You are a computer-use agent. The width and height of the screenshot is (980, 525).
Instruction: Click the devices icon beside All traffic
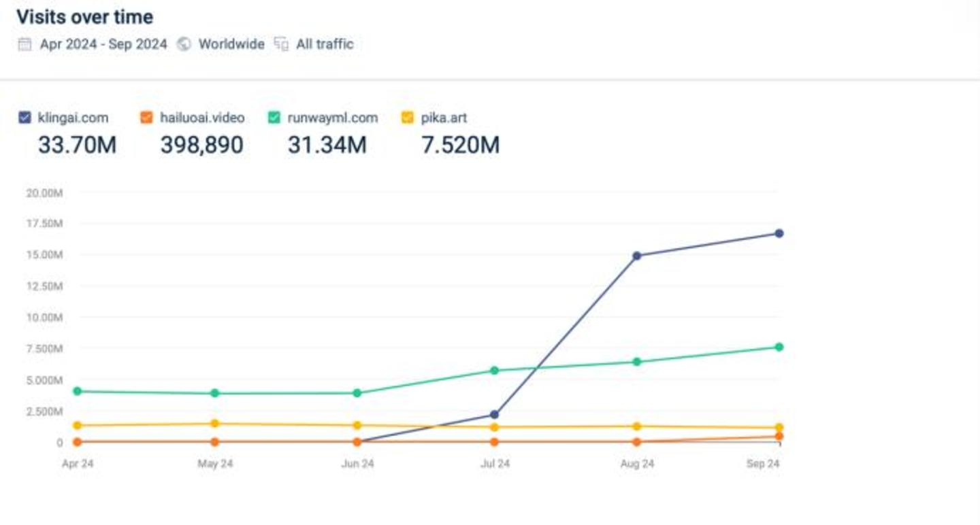point(281,45)
